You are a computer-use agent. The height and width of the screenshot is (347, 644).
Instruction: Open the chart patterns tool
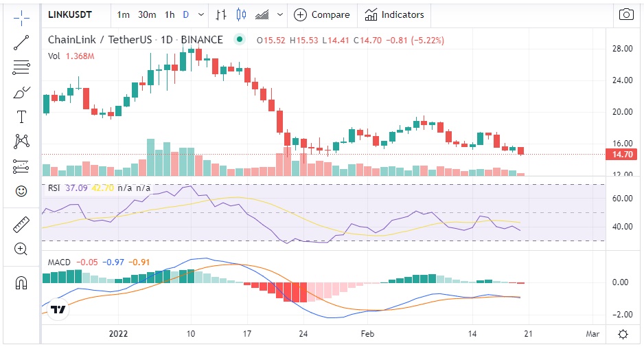21,142
